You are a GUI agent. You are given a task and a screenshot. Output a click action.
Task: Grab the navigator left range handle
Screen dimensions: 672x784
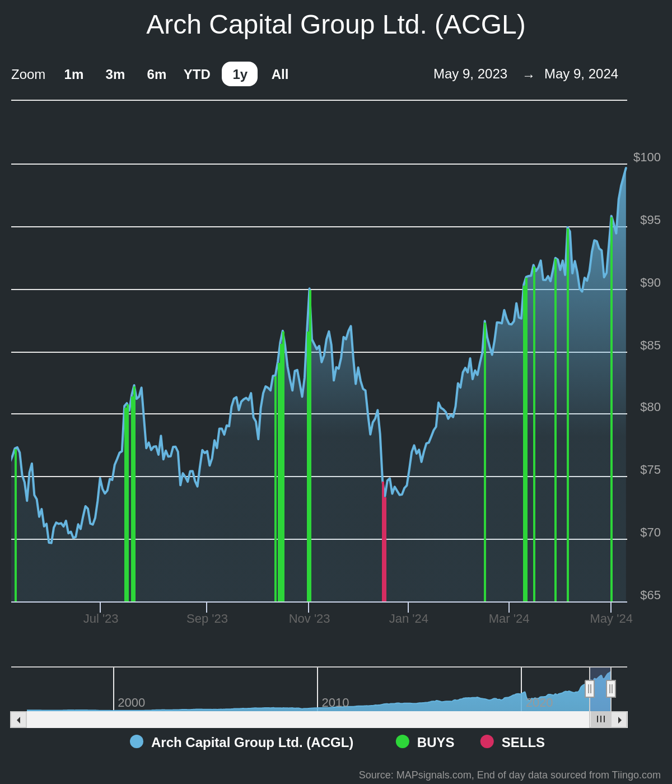(590, 689)
